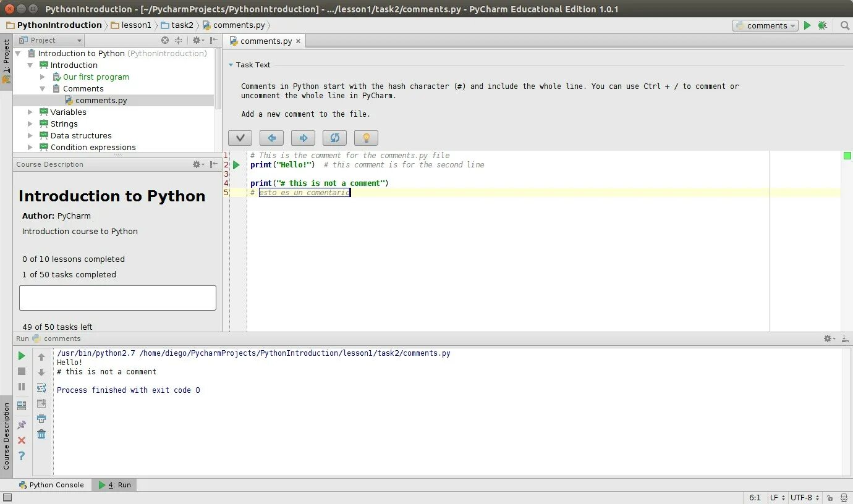Hide the Run panel using download-arrow icon
853x504 pixels.
pos(845,338)
